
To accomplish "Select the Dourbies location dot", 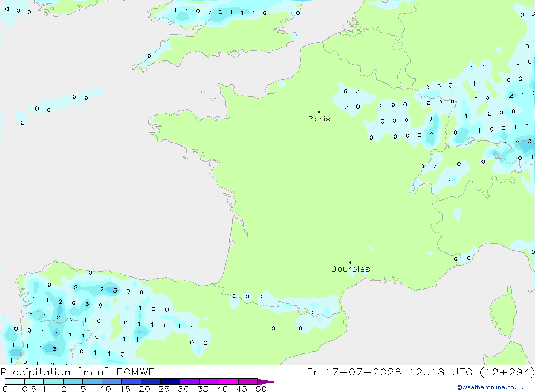I will click(350, 262).
